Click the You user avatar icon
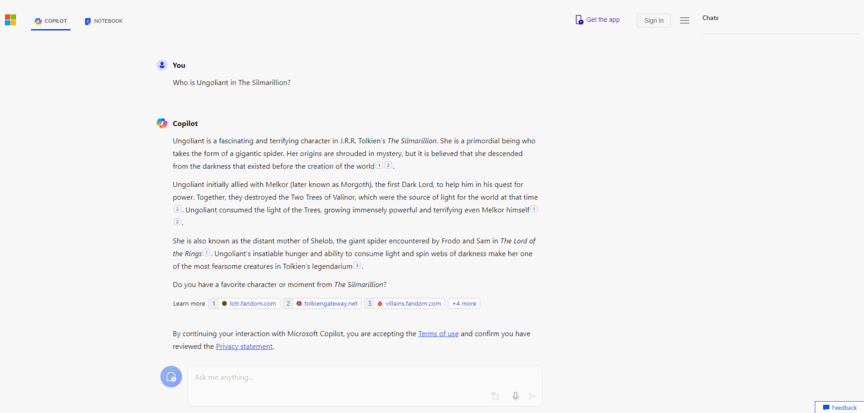The image size is (864, 413). (161, 65)
